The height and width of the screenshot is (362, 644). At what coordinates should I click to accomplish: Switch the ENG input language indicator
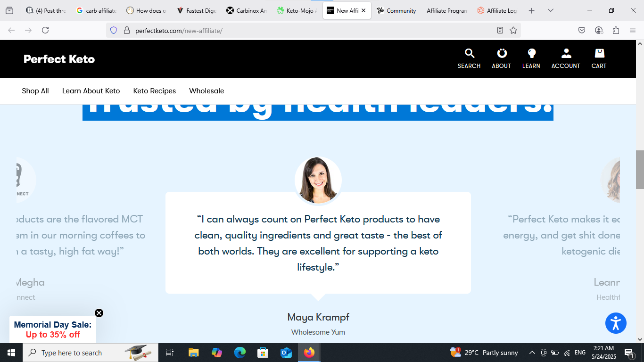(x=580, y=353)
